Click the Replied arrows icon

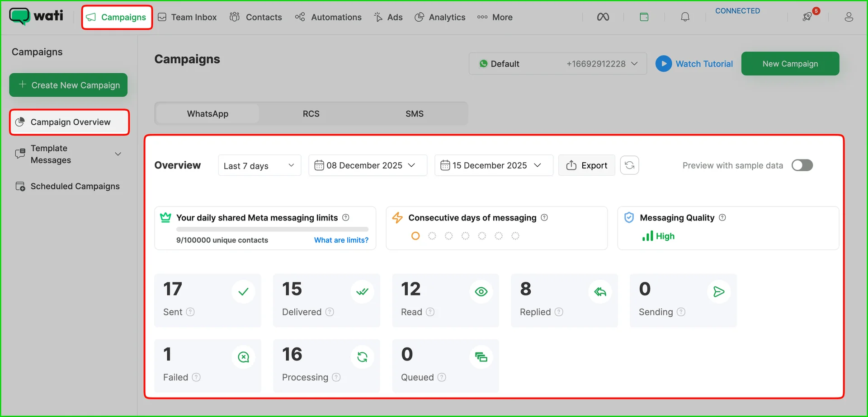(x=600, y=291)
